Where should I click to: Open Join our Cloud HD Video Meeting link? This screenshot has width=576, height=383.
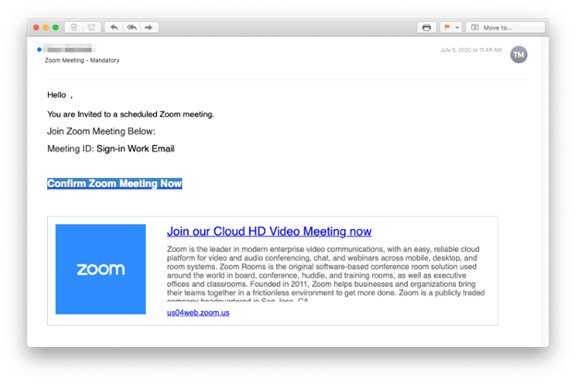click(x=269, y=231)
